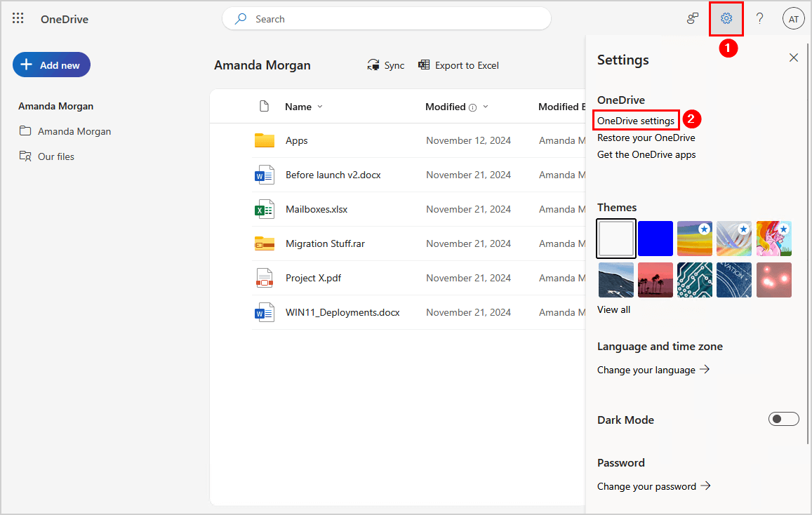Open OneDrive settings link

[x=635, y=120]
